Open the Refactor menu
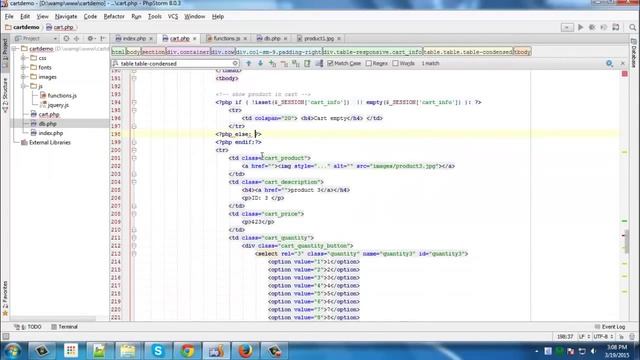The width and height of the screenshot is (640, 360). click(114, 16)
